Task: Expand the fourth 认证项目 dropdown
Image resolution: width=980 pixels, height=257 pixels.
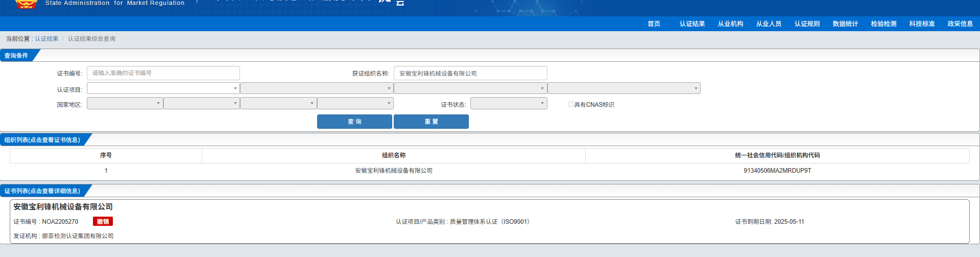Action: pyautogui.click(x=624, y=88)
